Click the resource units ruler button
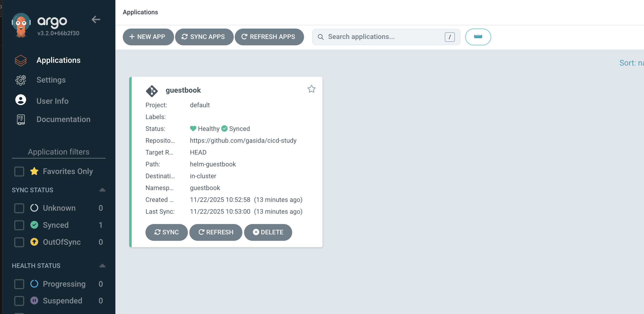This screenshot has width=644, height=314. point(478,37)
